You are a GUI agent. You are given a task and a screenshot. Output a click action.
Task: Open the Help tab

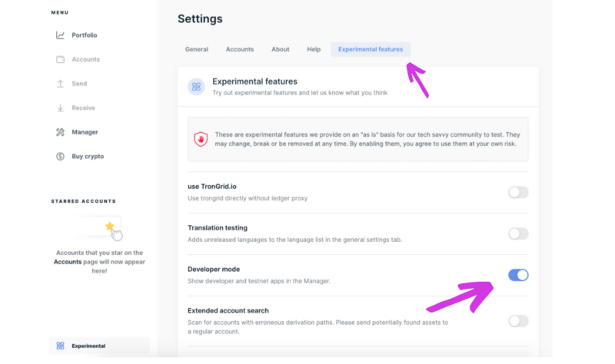pos(314,49)
